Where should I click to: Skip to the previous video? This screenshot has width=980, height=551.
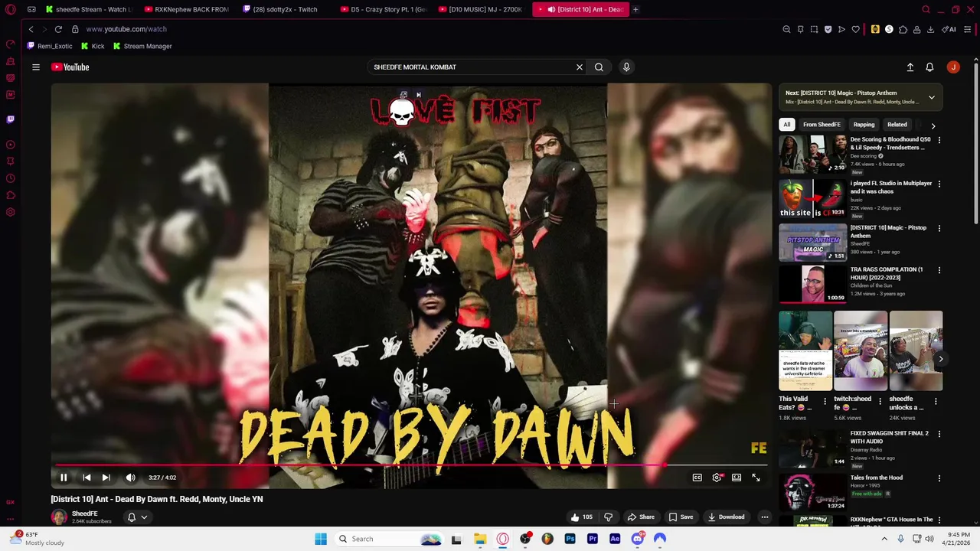tap(87, 478)
